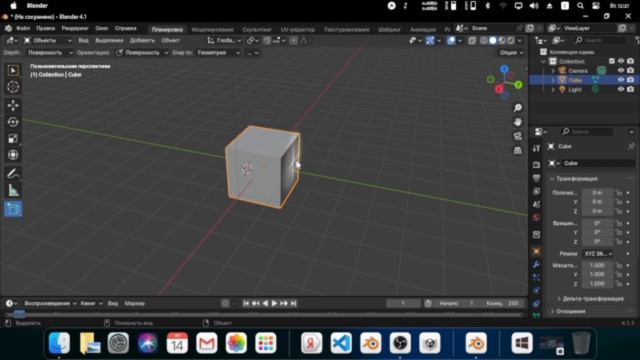Click the blue Z axis gizmo ball
Viewport: 640px width, 360px height.
(504, 69)
